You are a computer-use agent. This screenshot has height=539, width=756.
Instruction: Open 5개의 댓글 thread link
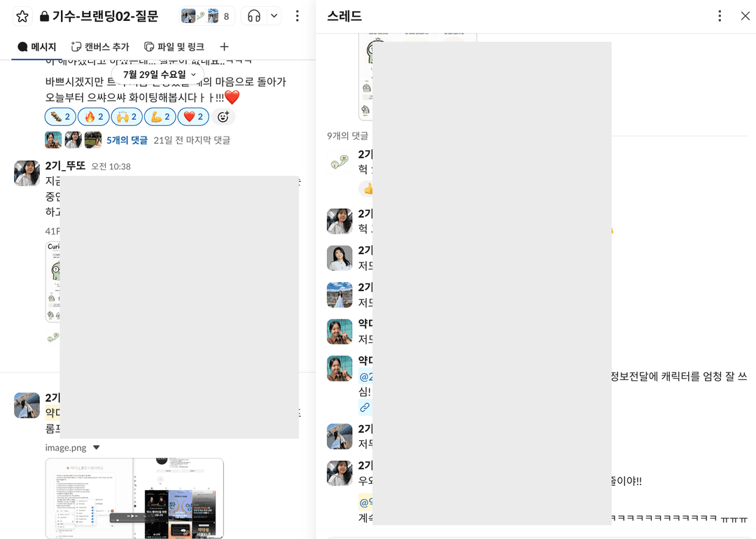click(x=127, y=140)
